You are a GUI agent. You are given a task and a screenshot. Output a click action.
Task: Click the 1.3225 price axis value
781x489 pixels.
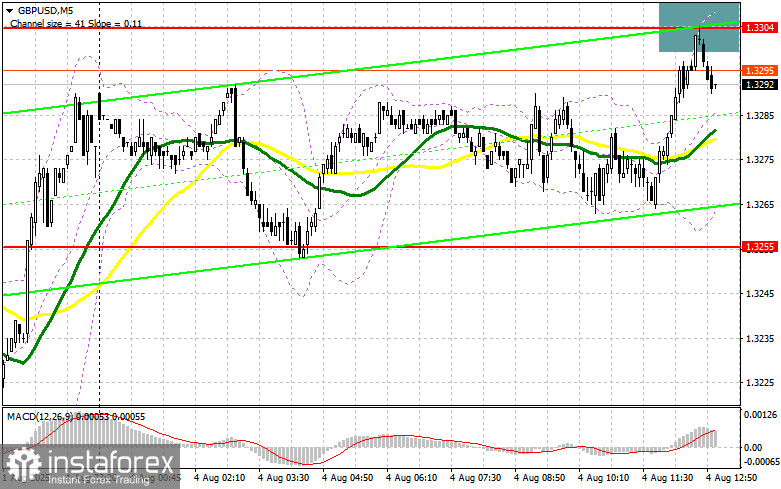coord(760,383)
